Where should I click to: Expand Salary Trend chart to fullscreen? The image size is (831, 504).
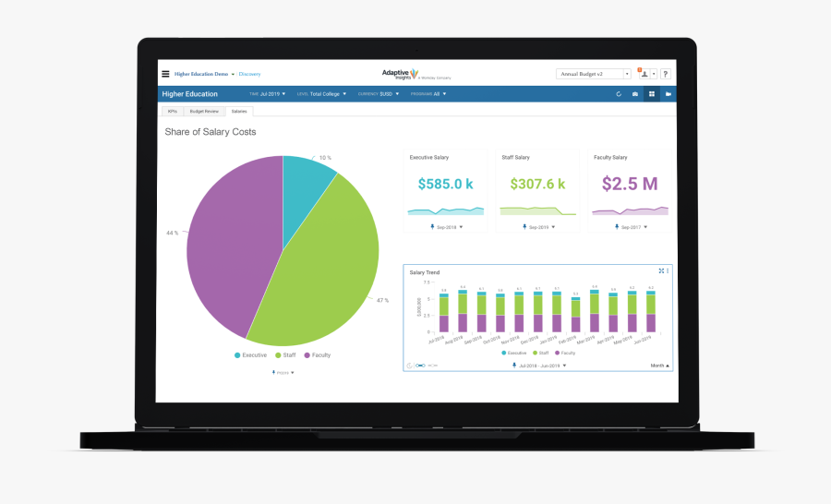661,270
